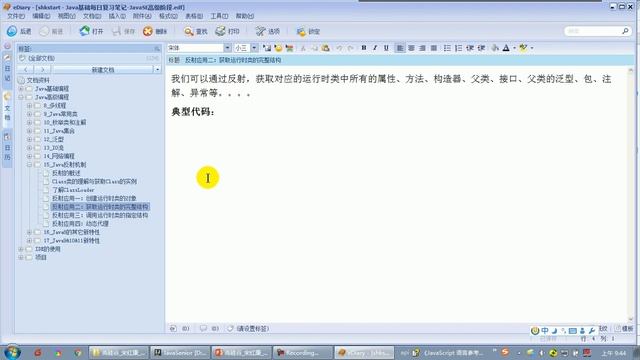Open the Tools (工具) menu
Image resolution: width=640 pixels, height=360 pixels.
click(219, 16)
